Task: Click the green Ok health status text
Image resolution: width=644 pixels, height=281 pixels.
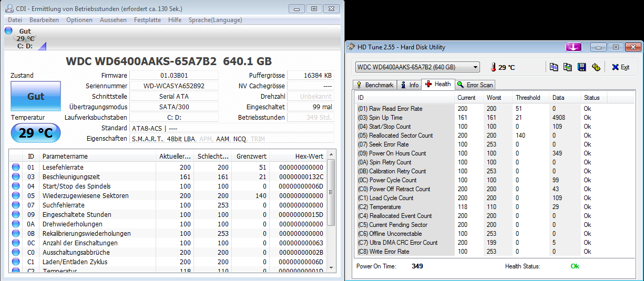Action: point(575,266)
